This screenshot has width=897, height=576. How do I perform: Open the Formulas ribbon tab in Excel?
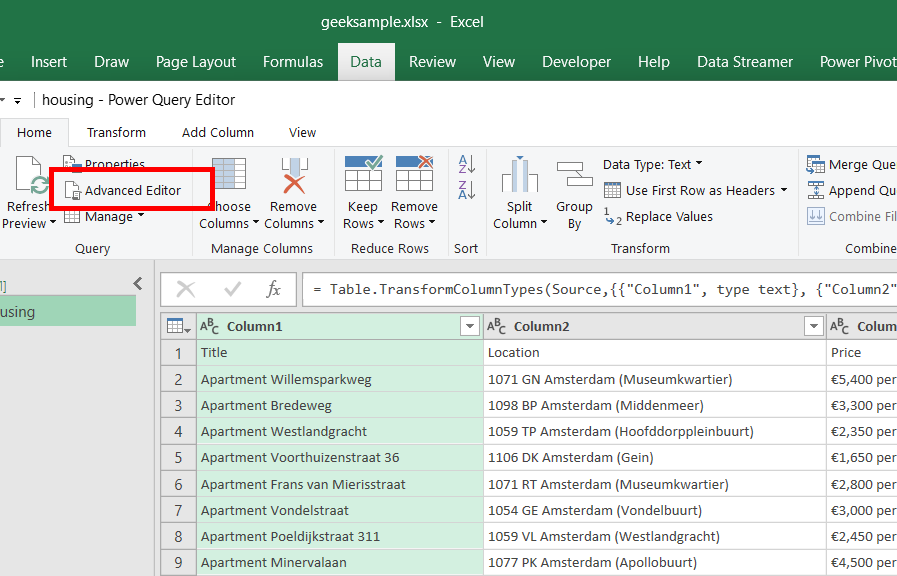(x=293, y=62)
